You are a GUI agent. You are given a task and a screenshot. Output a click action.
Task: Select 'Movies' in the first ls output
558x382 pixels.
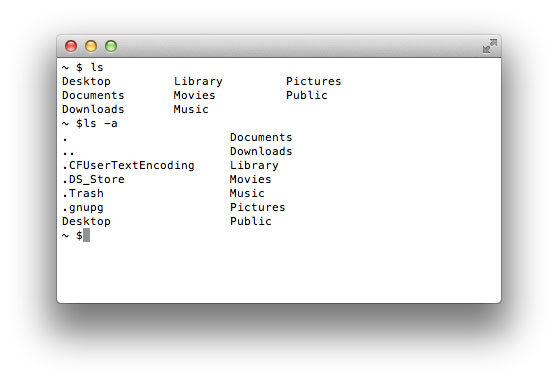tap(194, 95)
